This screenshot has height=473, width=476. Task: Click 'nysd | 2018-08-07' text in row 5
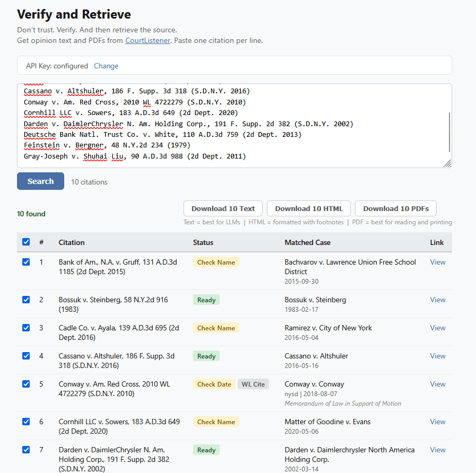(311, 394)
